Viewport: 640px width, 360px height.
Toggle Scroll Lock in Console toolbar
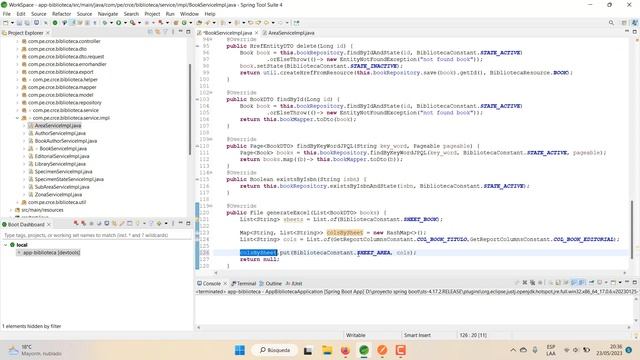(558, 282)
